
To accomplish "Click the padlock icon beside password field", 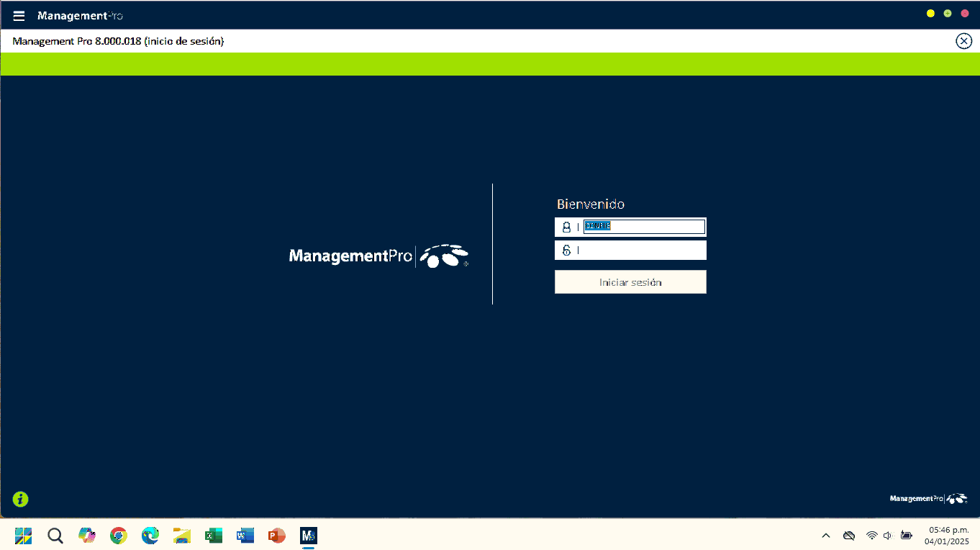I will point(566,251).
